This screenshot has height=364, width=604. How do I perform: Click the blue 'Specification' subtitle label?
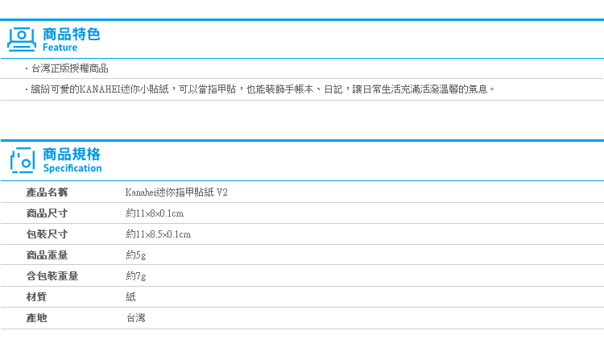pyautogui.click(x=72, y=168)
